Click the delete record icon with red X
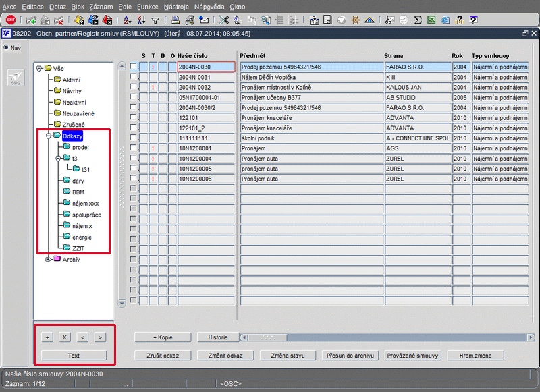 click(x=59, y=20)
